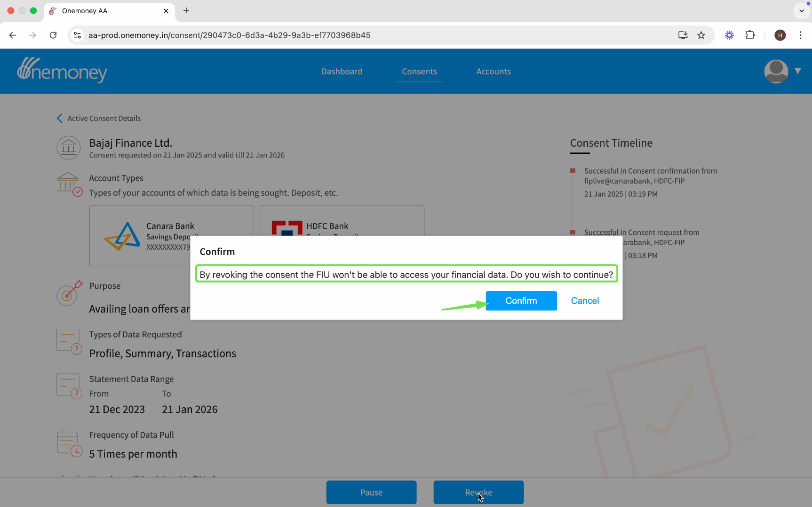Click the Bajaj Finance Ltd. title
Viewport: 812px width, 507px height.
coord(131,143)
